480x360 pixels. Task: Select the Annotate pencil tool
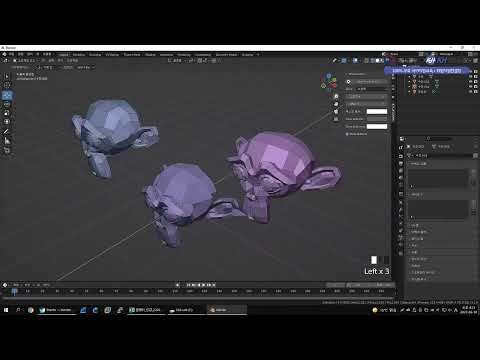pyautogui.click(x=7, y=131)
